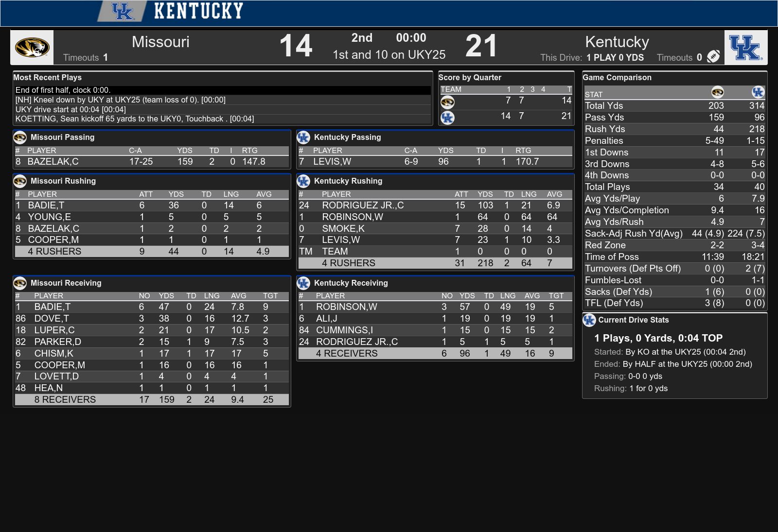Click the Kentucky icon beside Kentucky Rushing
This screenshot has width=778, height=532.
303,181
